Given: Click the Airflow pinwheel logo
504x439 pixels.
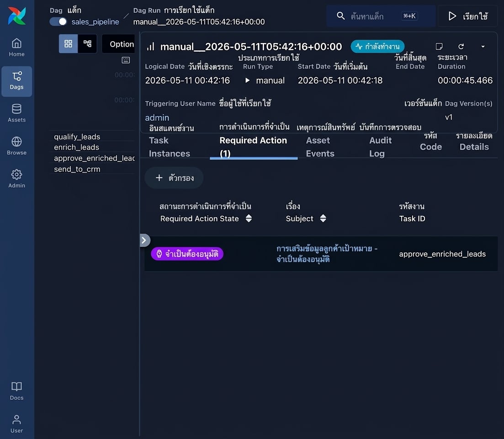Looking at the screenshot, I should click(x=17, y=16).
